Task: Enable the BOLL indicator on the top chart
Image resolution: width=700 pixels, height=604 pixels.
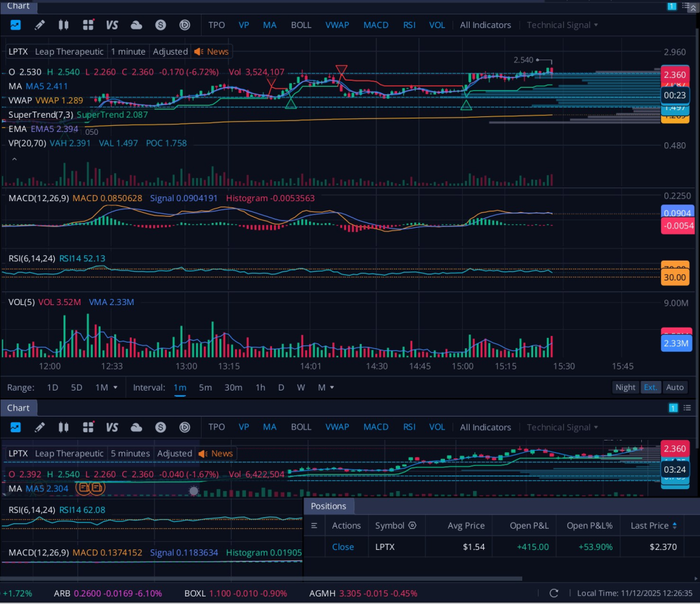Action: (301, 25)
